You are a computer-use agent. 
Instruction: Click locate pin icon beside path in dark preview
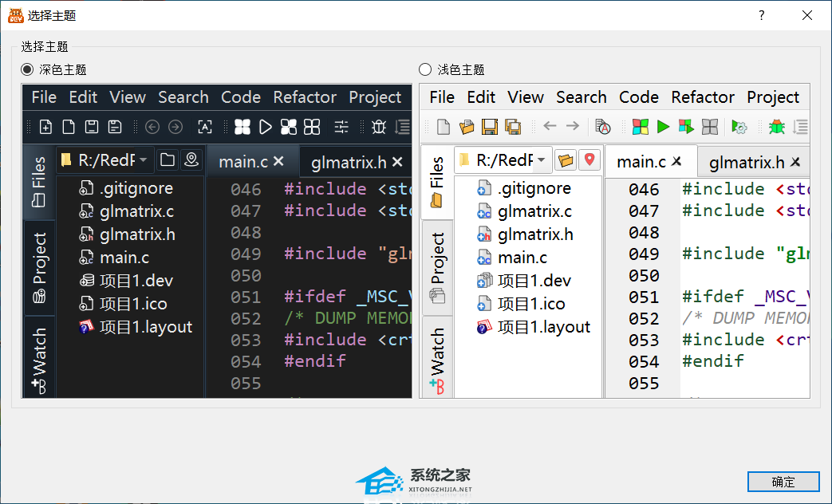191,159
